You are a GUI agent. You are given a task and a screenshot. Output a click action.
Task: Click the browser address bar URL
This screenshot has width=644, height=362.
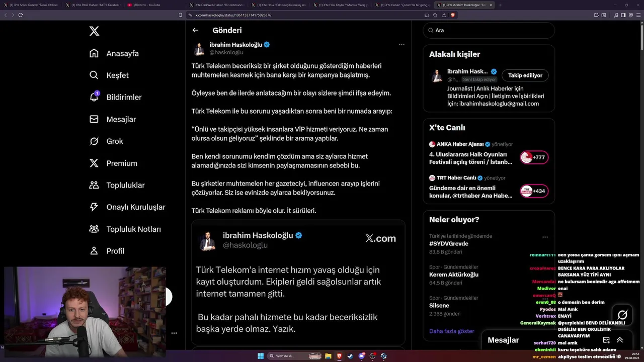(x=233, y=15)
